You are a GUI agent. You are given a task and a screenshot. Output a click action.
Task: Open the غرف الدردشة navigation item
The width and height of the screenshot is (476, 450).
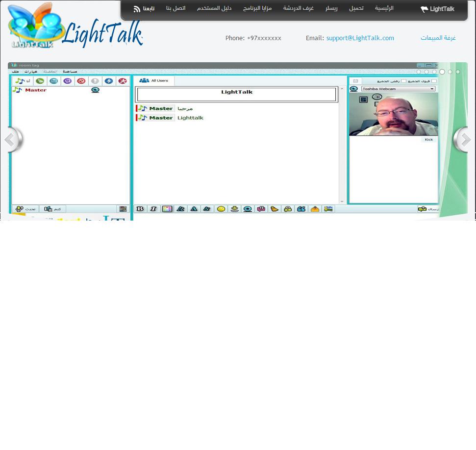pyautogui.click(x=298, y=8)
